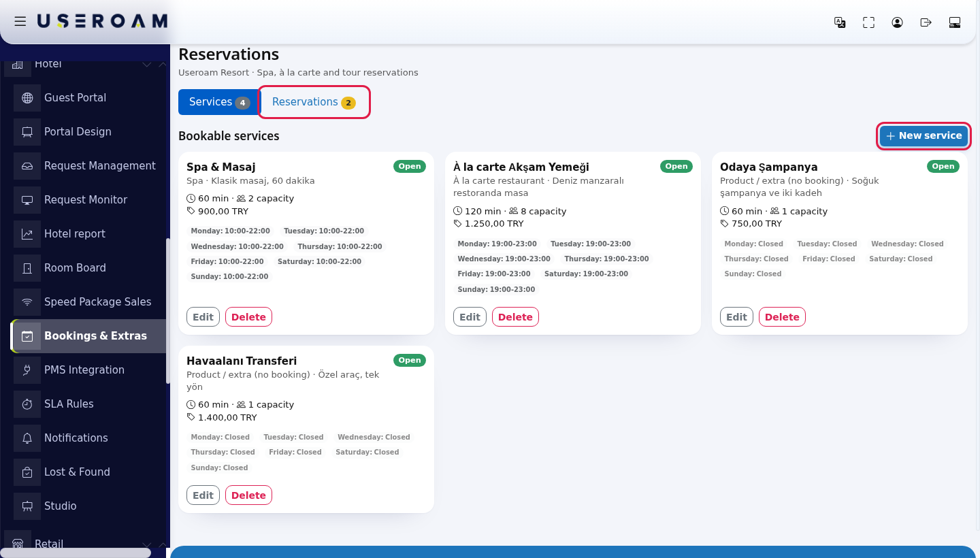
Task: Open Bookings & Extras menu item
Action: [88, 336]
